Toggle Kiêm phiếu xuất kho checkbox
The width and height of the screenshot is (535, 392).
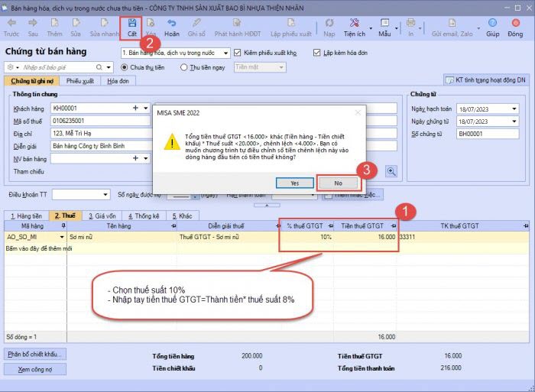238,53
